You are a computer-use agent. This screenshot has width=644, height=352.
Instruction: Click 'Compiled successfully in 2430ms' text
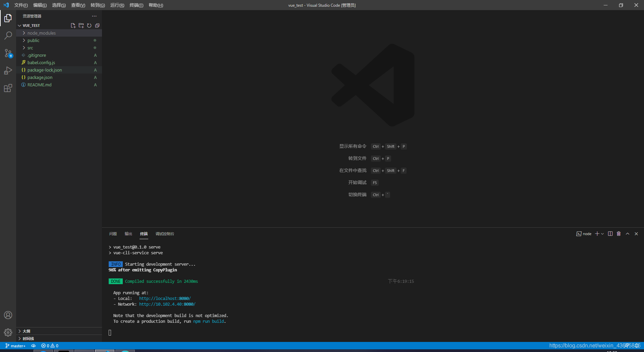pos(161,281)
